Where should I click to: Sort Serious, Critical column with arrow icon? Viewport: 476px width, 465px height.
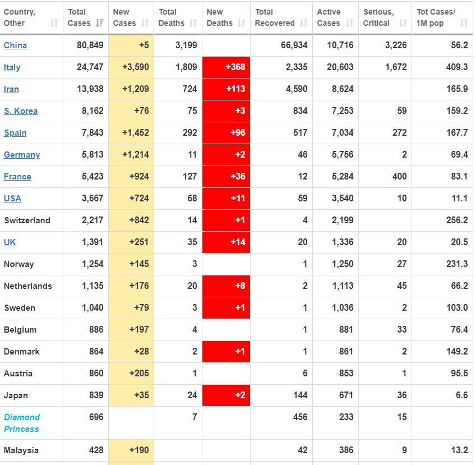tap(403, 23)
